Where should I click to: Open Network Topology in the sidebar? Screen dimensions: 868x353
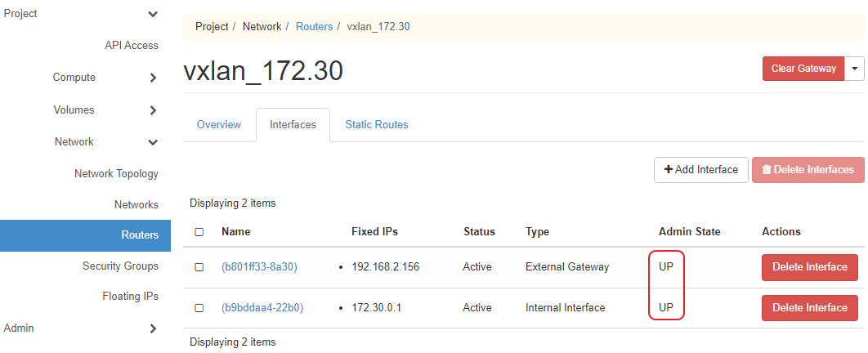coord(116,174)
